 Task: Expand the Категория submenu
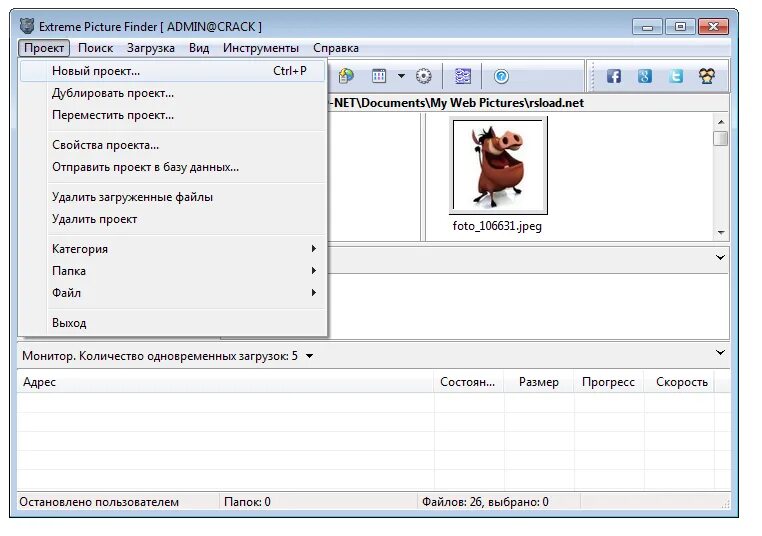pyautogui.click(x=172, y=249)
